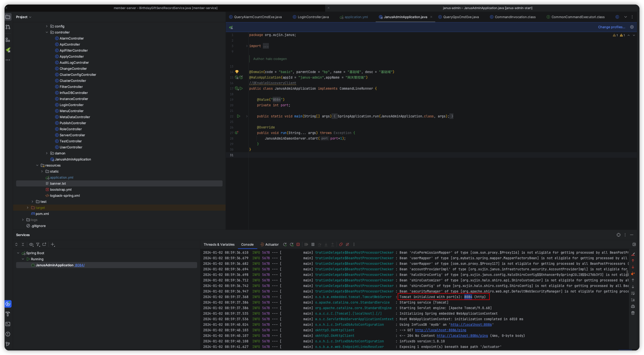Screen dimensions: 644x355
Task: Open Services view options eye icon
Action: click(x=31, y=244)
